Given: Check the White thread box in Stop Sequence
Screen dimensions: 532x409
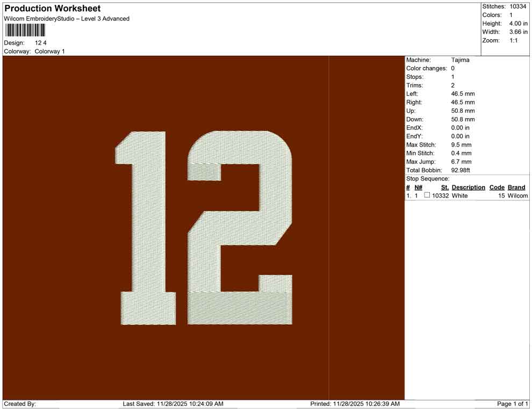Looking at the screenshot, I should pos(428,196).
